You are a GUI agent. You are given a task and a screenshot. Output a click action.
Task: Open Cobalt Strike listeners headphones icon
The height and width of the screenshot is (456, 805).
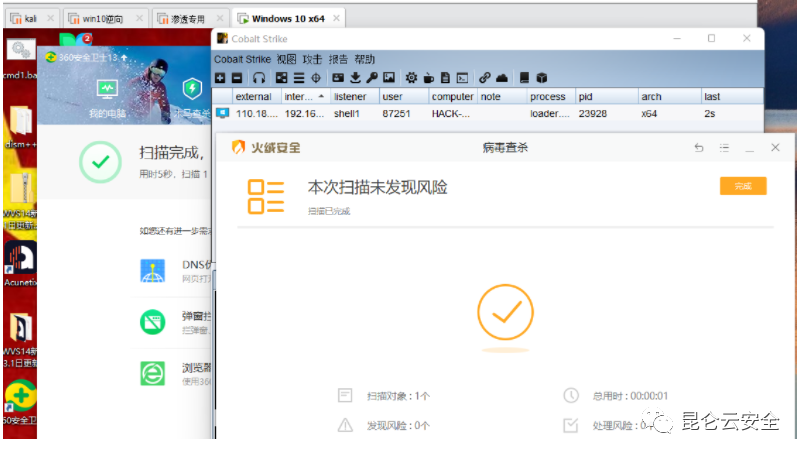point(259,78)
